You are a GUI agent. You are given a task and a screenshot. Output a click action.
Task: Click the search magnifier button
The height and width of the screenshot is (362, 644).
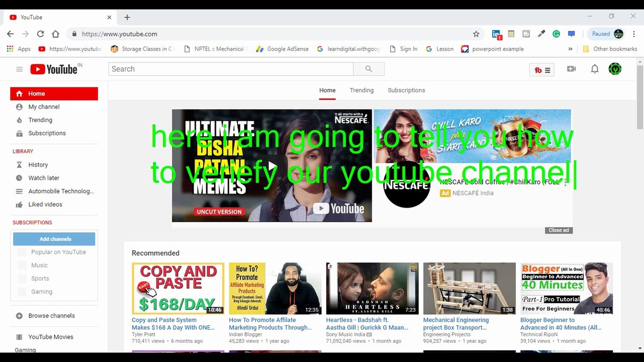(369, 69)
